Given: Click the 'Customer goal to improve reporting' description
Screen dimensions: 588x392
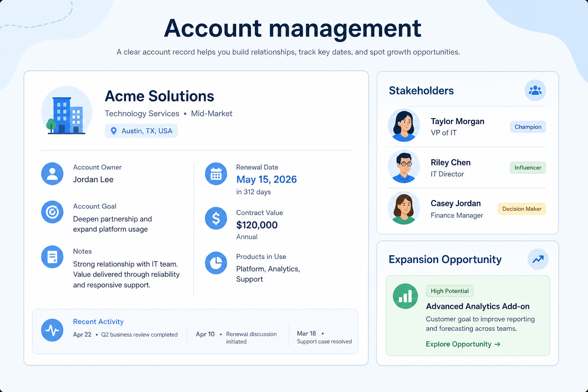Looking at the screenshot, I should click(480, 324).
